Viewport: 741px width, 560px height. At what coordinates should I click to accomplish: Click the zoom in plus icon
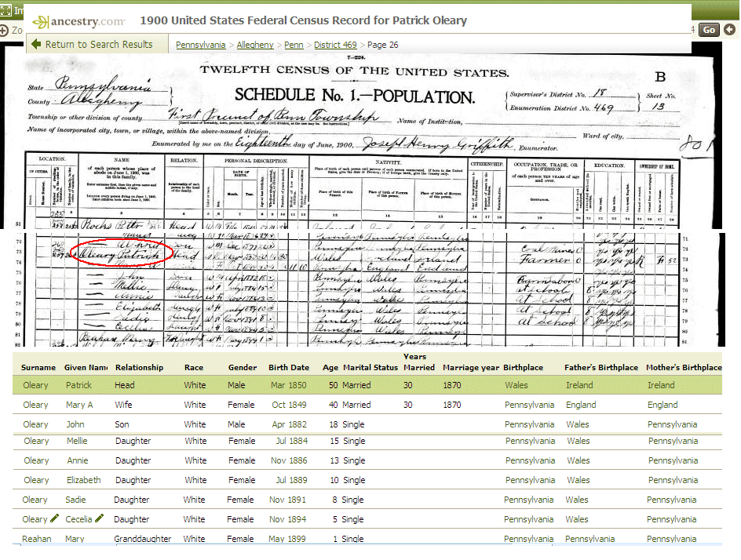(4, 30)
